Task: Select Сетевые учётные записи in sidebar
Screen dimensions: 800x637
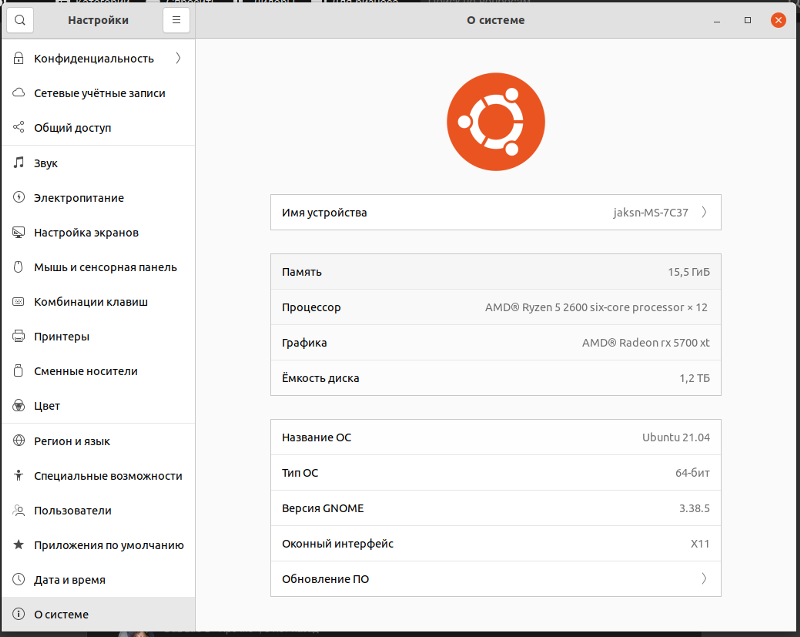Action: (x=98, y=93)
